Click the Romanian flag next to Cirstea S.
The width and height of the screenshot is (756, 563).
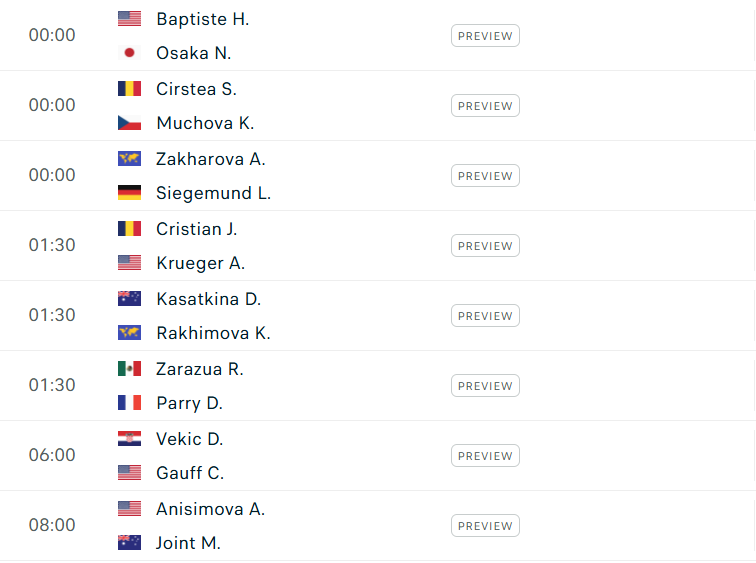[x=129, y=89]
